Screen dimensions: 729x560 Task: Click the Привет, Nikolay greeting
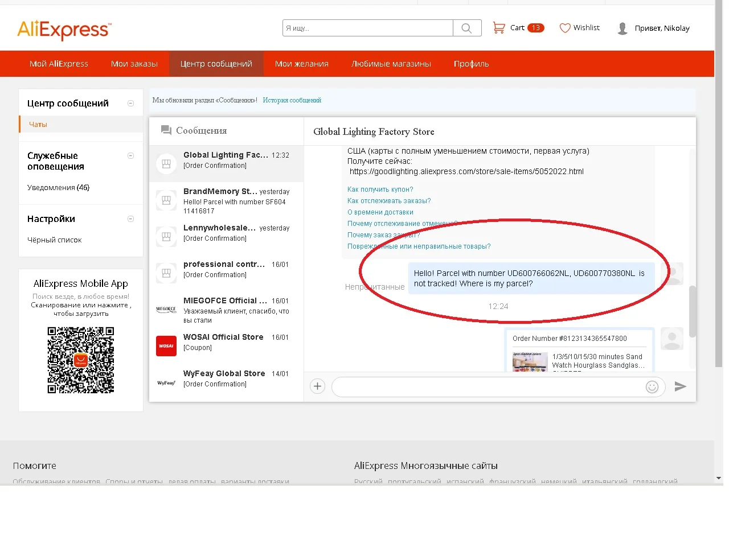pyautogui.click(x=662, y=28)
